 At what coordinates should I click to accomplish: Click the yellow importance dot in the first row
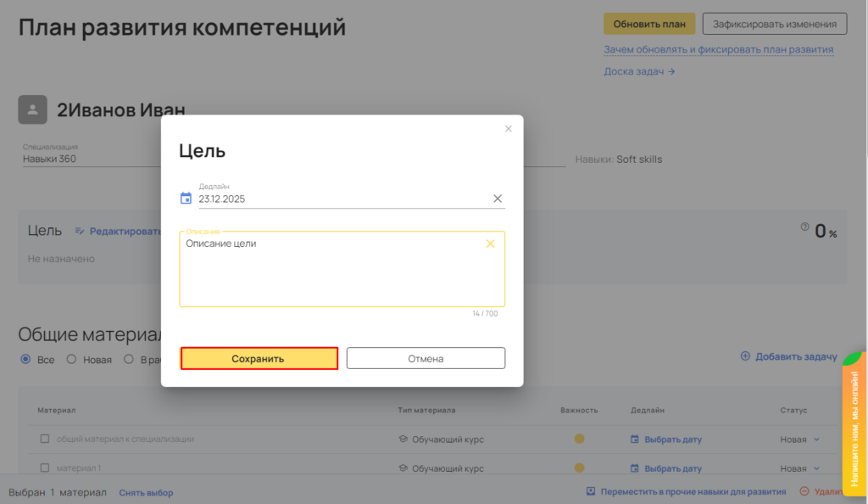click(580, 440)
